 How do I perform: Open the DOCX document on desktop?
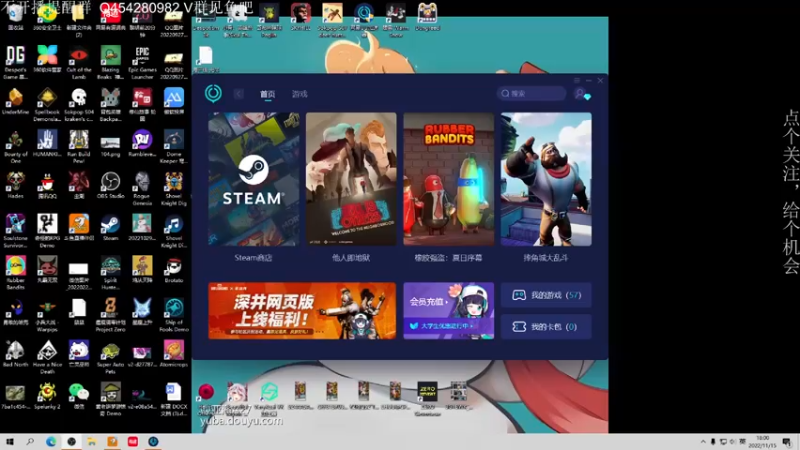(x=174, y=401)
